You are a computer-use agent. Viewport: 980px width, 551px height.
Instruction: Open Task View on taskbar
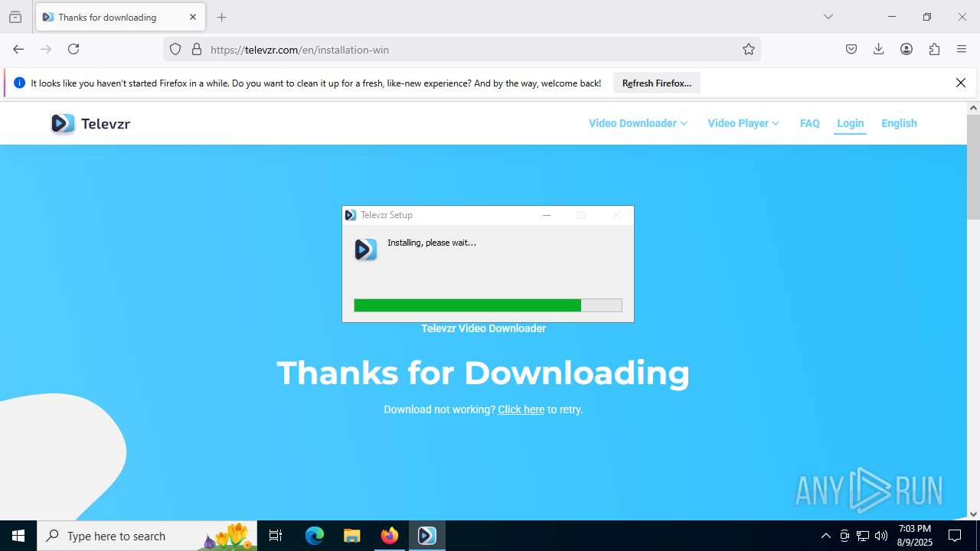coord(276,536)
